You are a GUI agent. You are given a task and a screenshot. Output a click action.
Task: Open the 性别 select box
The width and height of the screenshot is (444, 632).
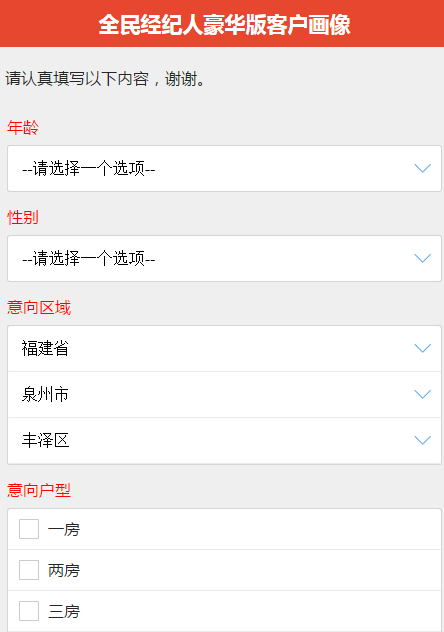click(224, 258)
